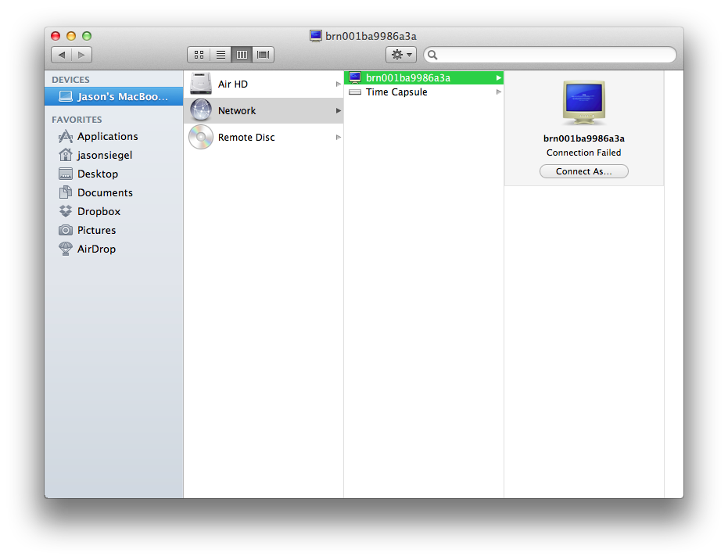728x560 pixels.
Task: Click the Pictures camera icon
Action: click(66, 230)
